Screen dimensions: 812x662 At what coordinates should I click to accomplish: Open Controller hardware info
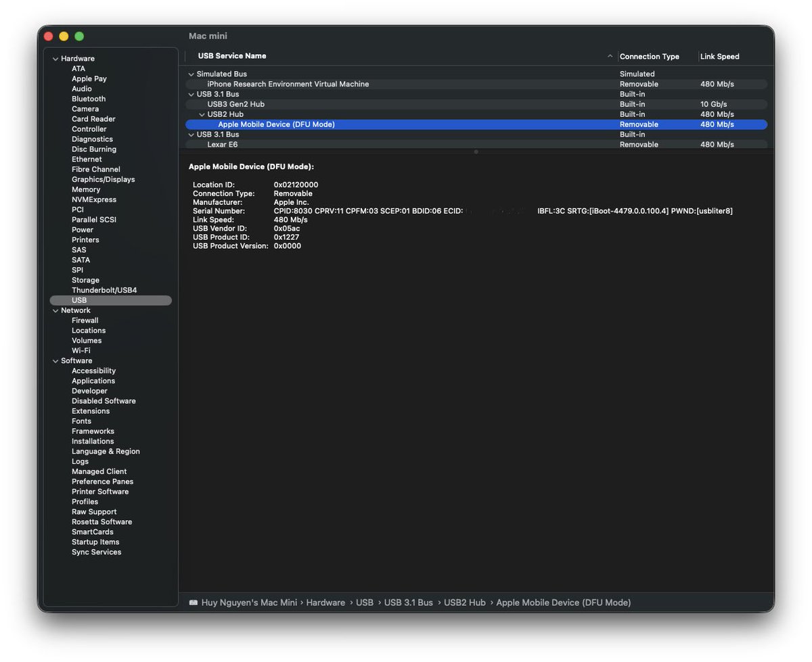(89, 129)
